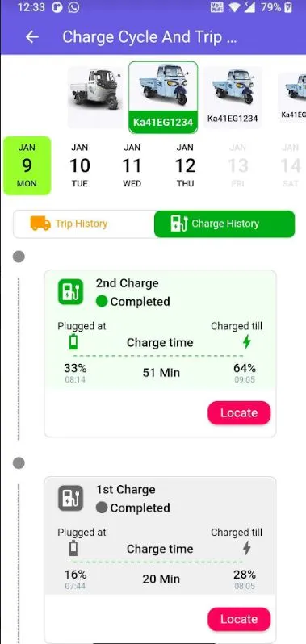Tap the orange truck Trip History icon
The height and width of the screenshot is (644, 306).
click(x=40, y=224)
